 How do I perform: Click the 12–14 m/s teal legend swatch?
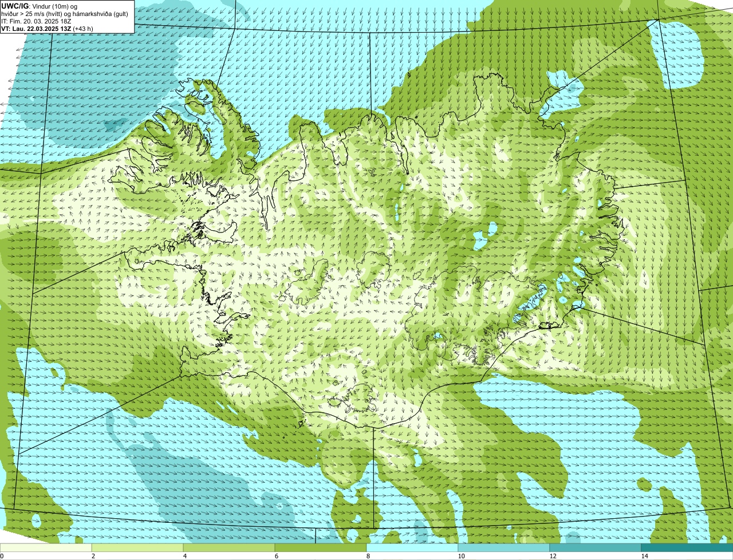click(596, 547)
